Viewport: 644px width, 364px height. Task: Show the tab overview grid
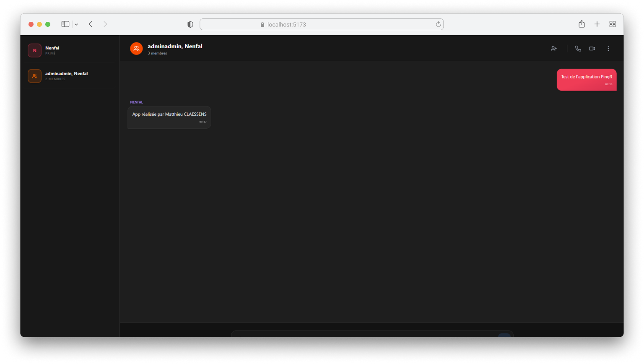pyautogui.click(x=613, y=24)
